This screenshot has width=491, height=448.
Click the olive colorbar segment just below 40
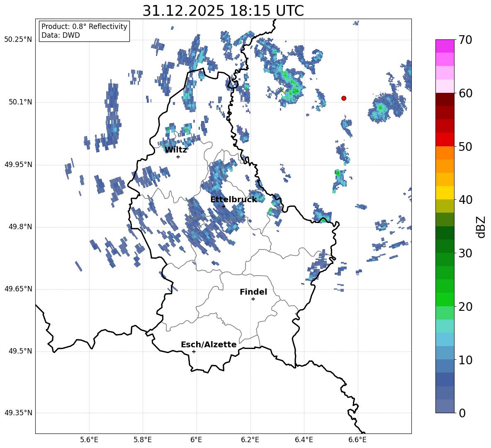click(445, 206)
